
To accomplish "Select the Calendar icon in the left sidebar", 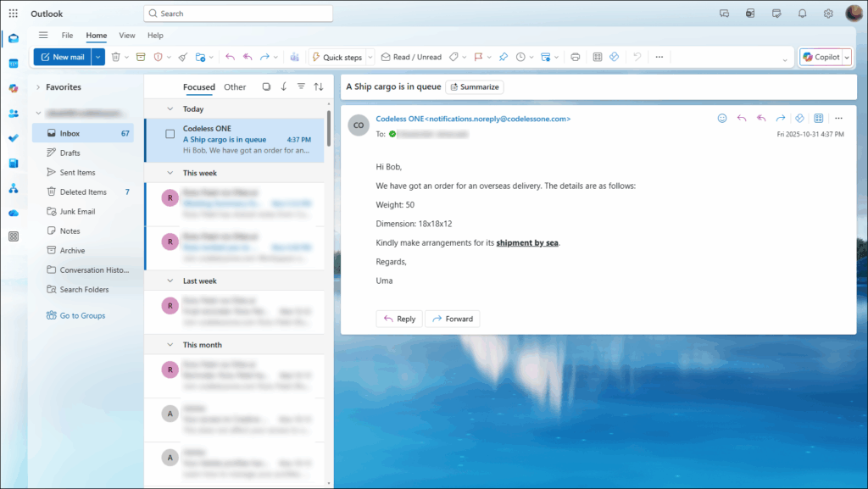I will (12, 64).
